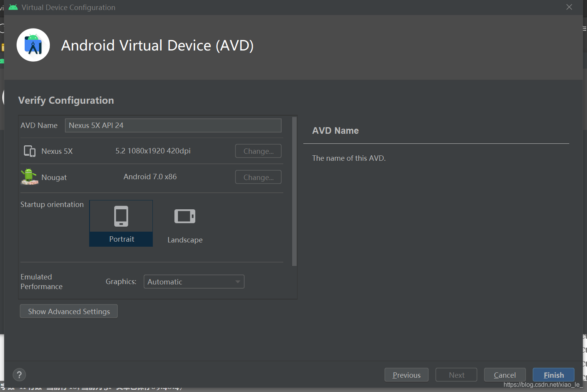This screenshot has height=392, width=587.
Task: Open the help question mark icon
Action: (19, 375)
